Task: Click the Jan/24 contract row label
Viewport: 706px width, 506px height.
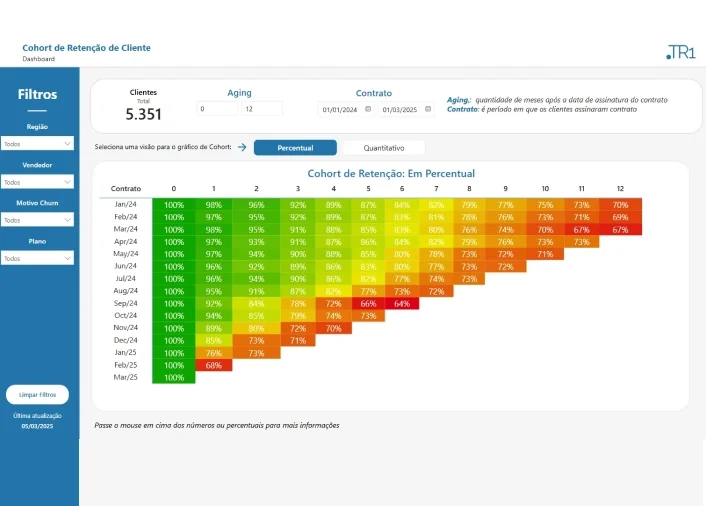Action: 125,204
